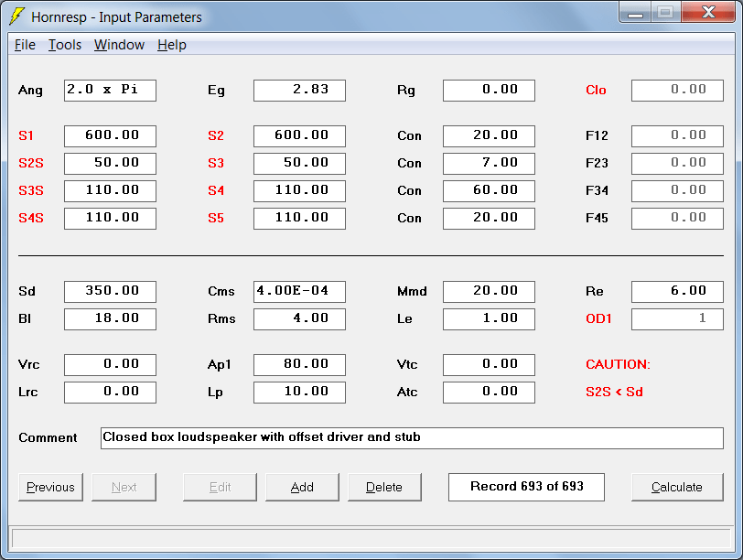Screen dimensions: 743x560
Task: Click the Cms field 4.00E-04
Action: pos(299,292)
